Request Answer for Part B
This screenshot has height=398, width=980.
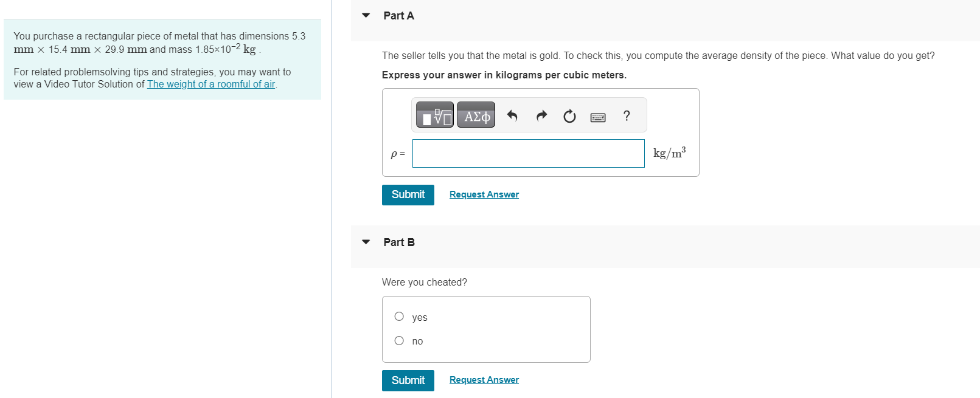(484, 380)
